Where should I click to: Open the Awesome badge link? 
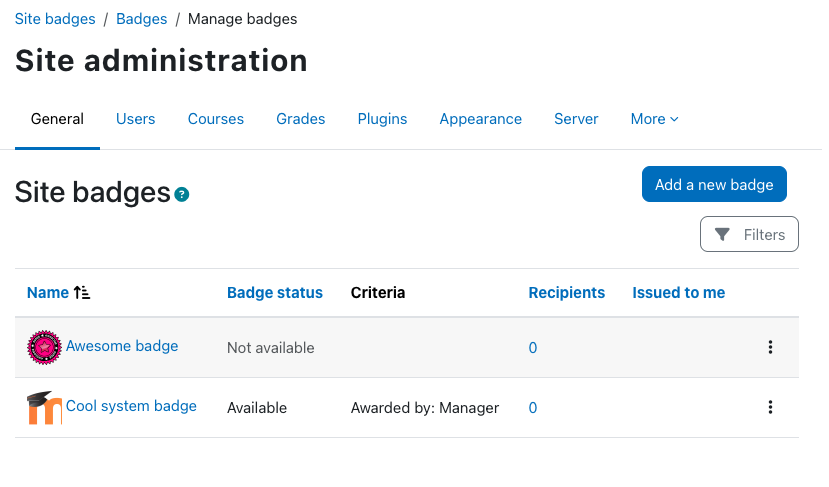point(122,346)
